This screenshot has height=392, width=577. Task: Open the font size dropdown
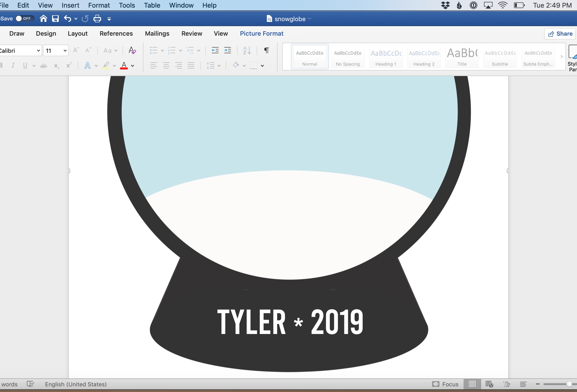[65, 51]
